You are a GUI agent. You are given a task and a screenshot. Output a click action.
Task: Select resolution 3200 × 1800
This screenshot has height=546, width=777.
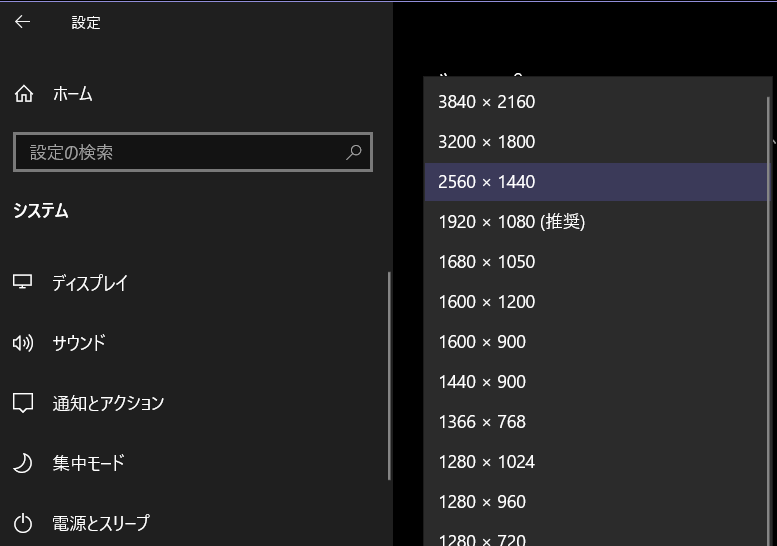pyautogui.click(x=595, y=142)
